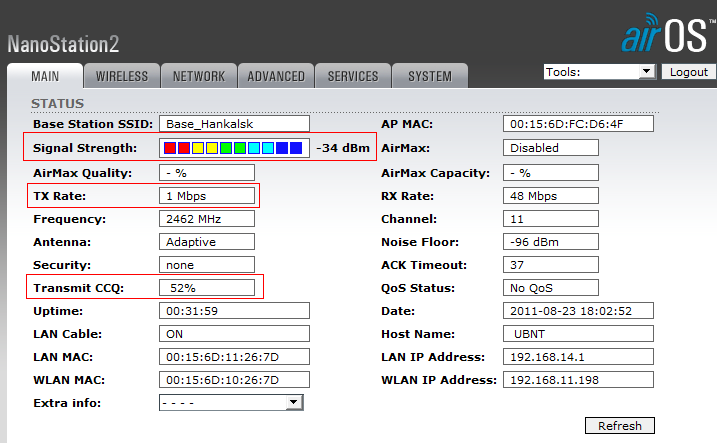Image resolution: width=717 pixels, height=443 pixels.
Task: Open the NETWORK tab
Action: pyautogui.click(x=199, y=76)
